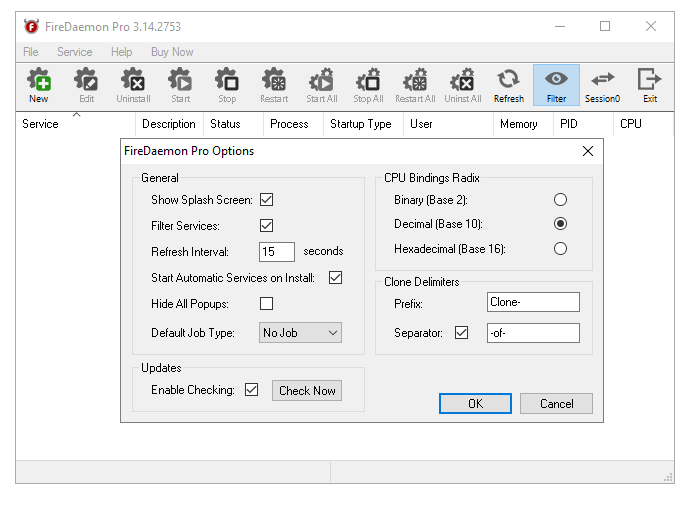The image size is (693, 507).
Task: Click the Uninstall toolbar icon
Action: pyautogui.click(x=133, y=85)
